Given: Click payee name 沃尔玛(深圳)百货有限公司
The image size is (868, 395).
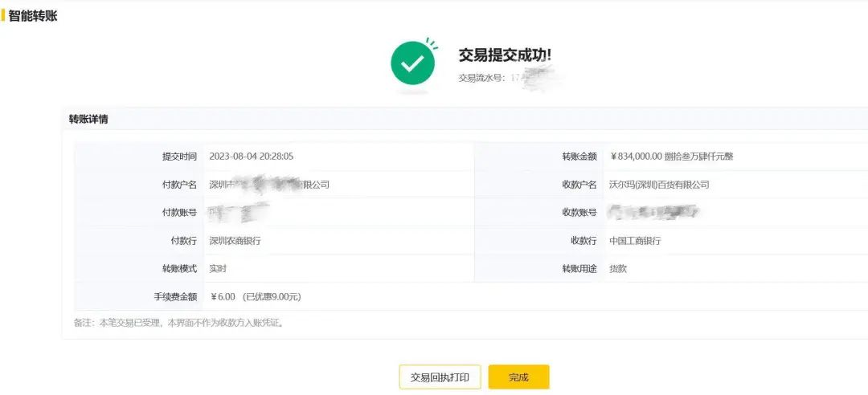Looking at the screenshot, I should tap(659, 185).
